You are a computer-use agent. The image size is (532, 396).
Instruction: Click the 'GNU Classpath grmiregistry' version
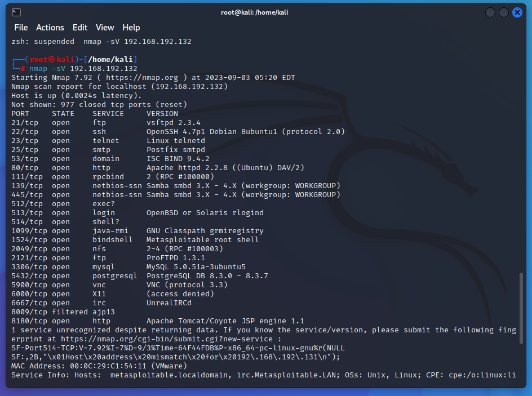click(205, 231)
